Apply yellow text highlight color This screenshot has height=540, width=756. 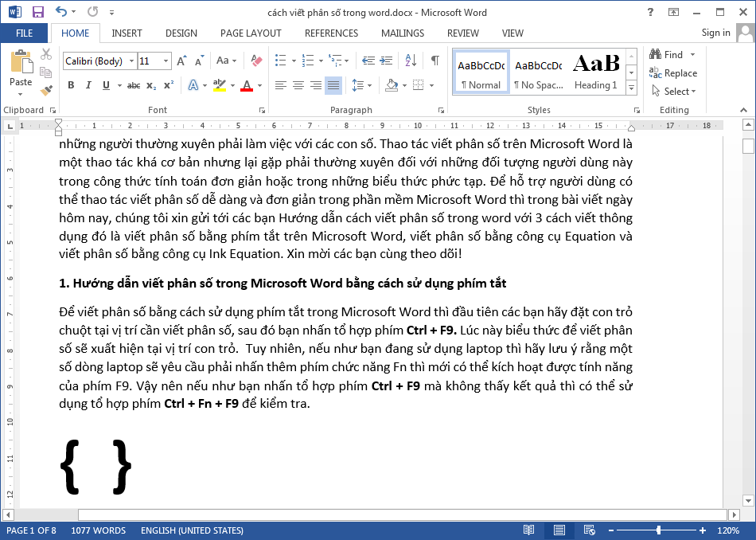(220, 85)
